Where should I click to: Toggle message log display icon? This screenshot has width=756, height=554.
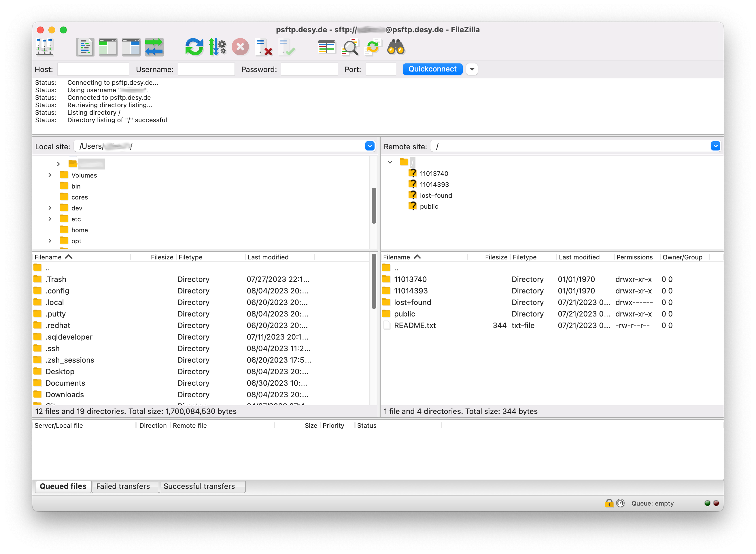coord(85,47)
